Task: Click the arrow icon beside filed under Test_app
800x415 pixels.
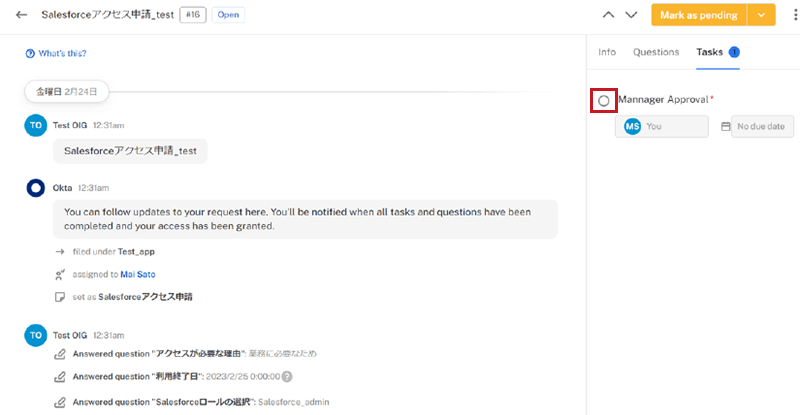Action: click(x=60, y=252)
